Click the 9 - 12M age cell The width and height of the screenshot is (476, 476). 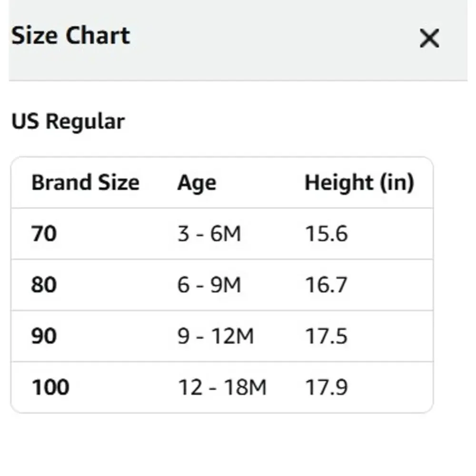(216, 336)
